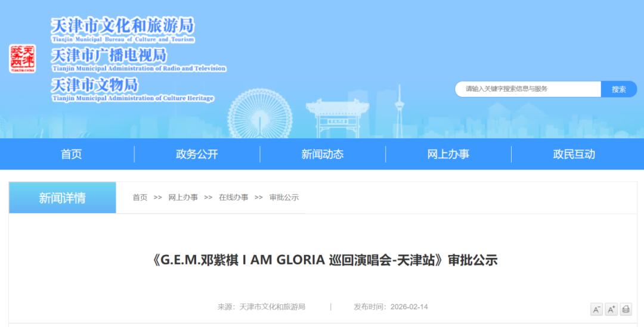Click the 天津市文化和旅游局 header title
The image size is (644, 327).
coord(122,26)
